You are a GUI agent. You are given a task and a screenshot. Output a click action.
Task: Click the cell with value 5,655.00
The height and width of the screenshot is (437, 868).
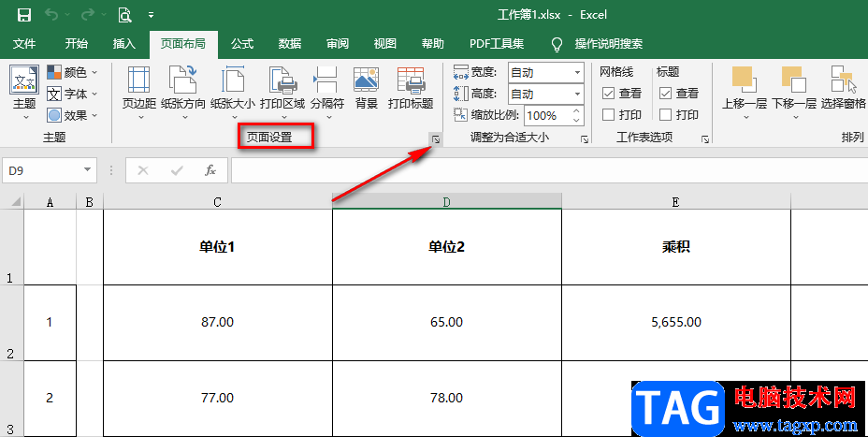[x=676, y=322]
